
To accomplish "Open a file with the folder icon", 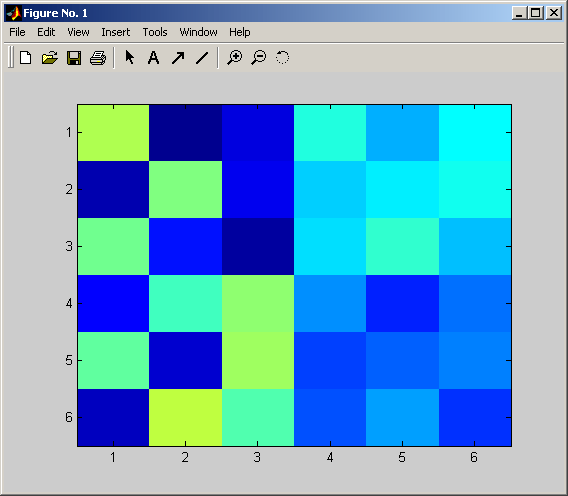I will pyautogui.click(x=50, y=58).
